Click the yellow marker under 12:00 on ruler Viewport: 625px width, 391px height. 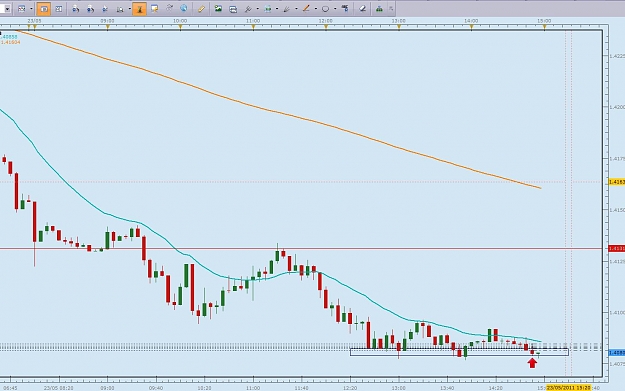click(x=326, y=27)
